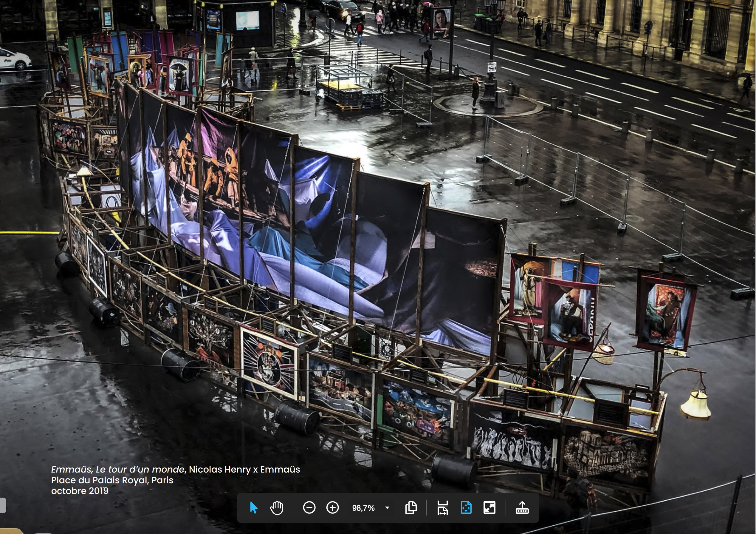Open the zoom level dropdown arrow
Viewport: 756px width, 534px height.
(x=387, y=508)
